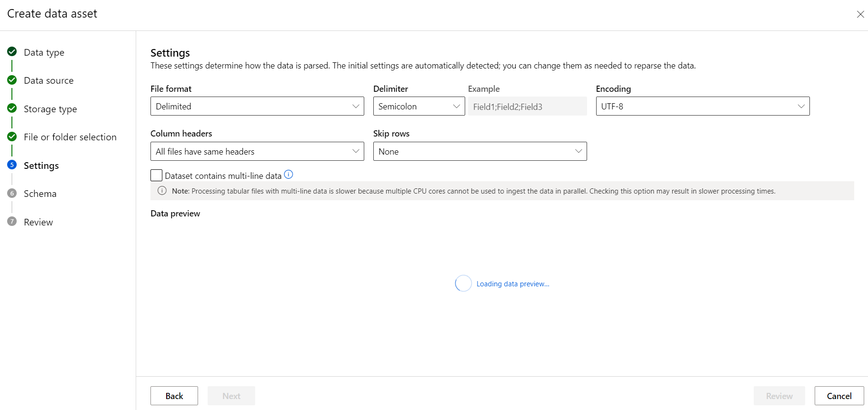Click the green checkmark beside Data source
868x410 pixels.
click(x=12, y=80)
